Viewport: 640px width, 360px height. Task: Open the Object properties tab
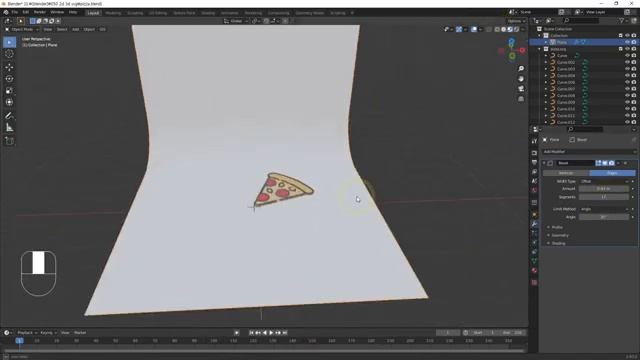pos(534,215)
